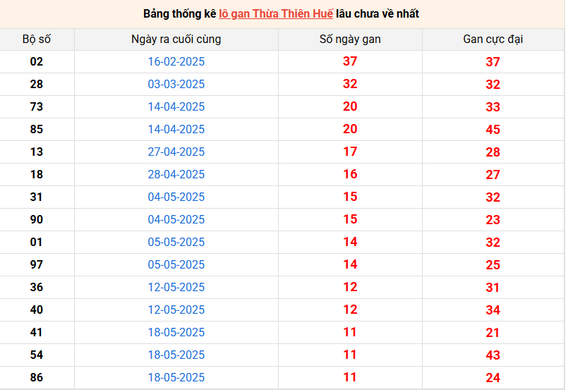Click the 'Gan cực đại' value 43
The width and height of the screenshot is (568, 392).
point(493,355)
